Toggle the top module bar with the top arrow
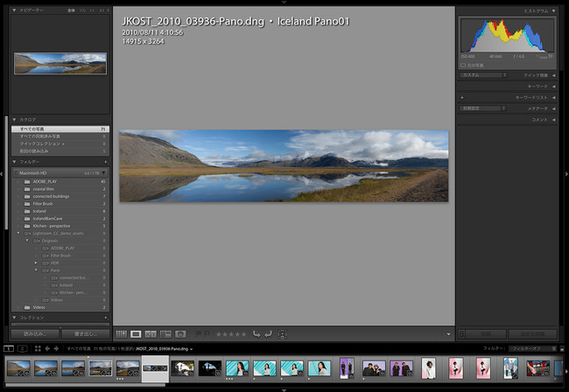The height and width of the screenshot is (392, 569). [284, 2]
